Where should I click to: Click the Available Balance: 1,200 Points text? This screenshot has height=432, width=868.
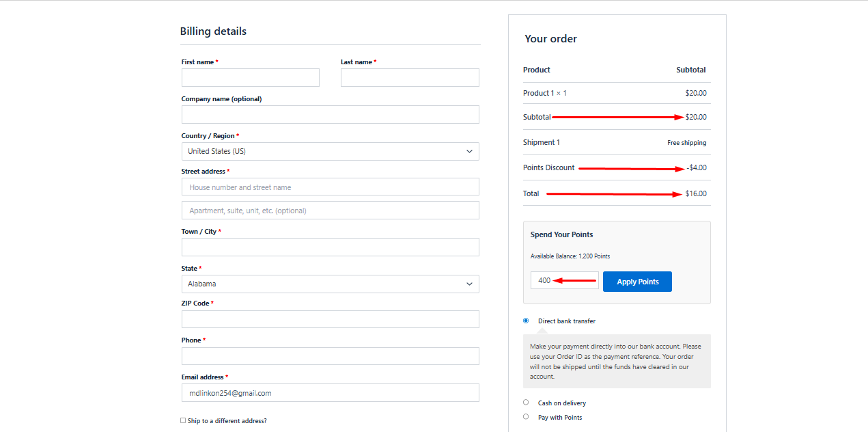coord(570,256)
